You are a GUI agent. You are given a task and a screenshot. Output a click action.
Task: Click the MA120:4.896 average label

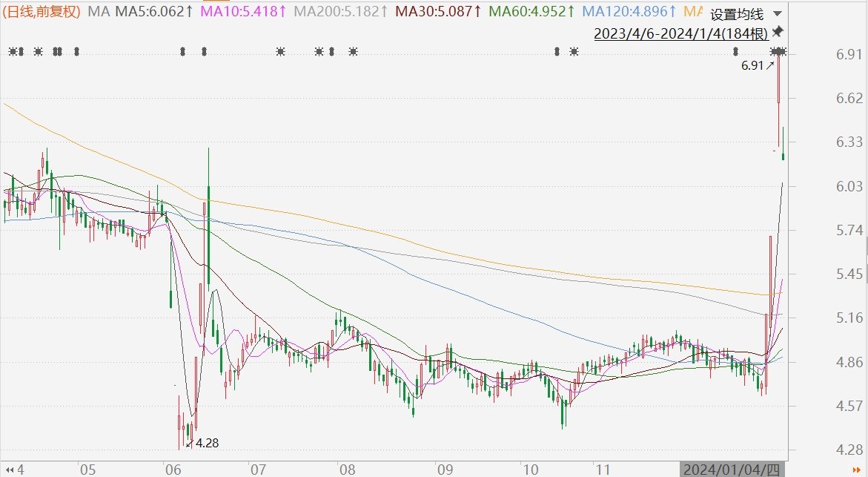[x=630, y=10]
